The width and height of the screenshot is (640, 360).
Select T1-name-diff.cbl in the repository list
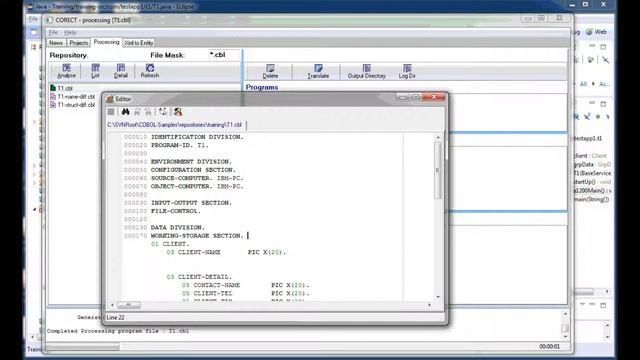[72, 97]
